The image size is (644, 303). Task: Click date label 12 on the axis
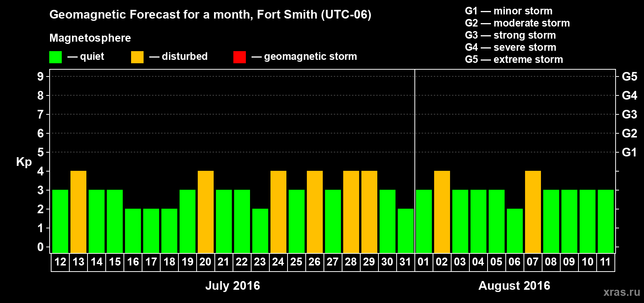click(x=60, y=262)
